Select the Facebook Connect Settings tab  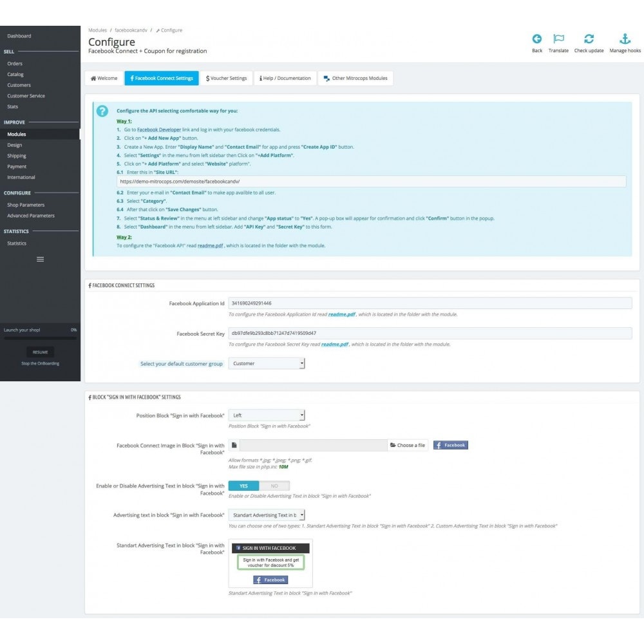[x=162, y=78]
